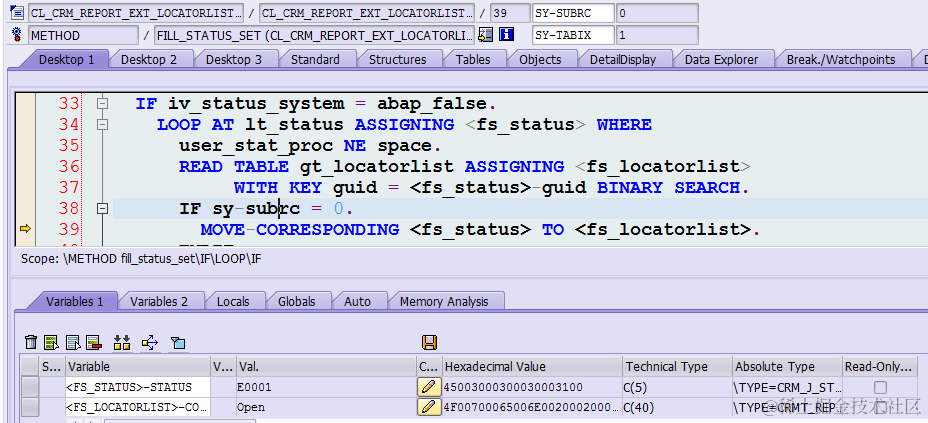Select row selector of <FS_STATUS>-STATUS row
928x423 pixels.
(30, 388)
